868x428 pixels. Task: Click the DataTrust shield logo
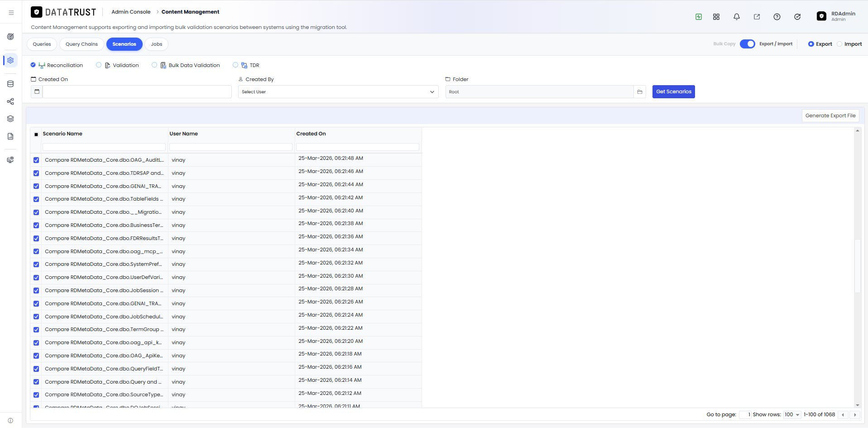point(37,12)
